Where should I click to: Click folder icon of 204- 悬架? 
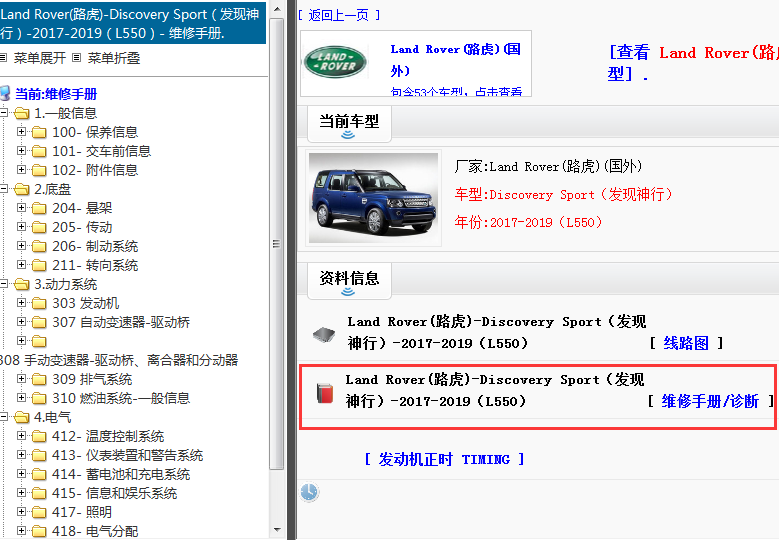pyautogui.click(x=39, y=208)
